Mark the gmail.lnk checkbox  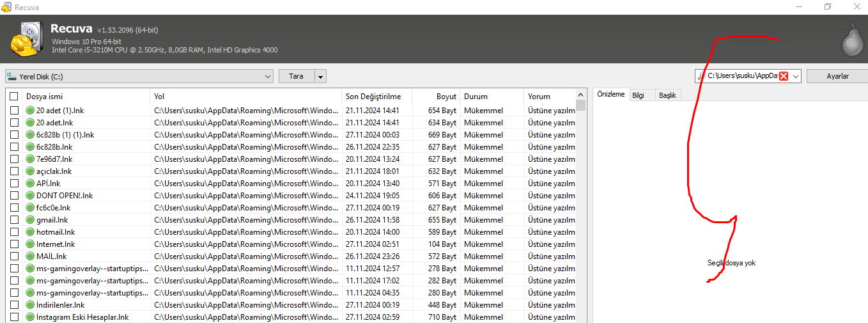[14, 220]
